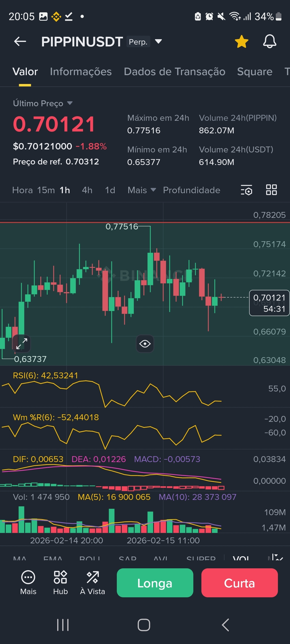Tap the Máximo em 24h value 0.77516
This screenshot has height=644, width=290.
pyautogui.click(x=144, y=130)
